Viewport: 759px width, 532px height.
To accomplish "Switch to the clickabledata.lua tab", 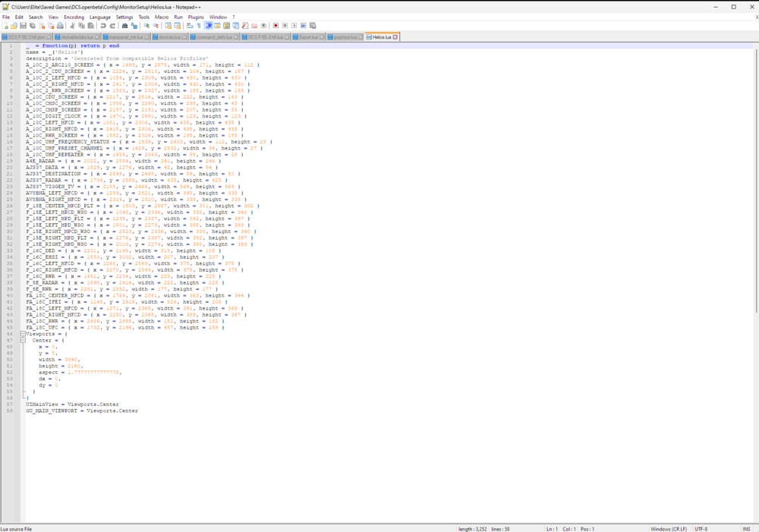I will point(77,37).
